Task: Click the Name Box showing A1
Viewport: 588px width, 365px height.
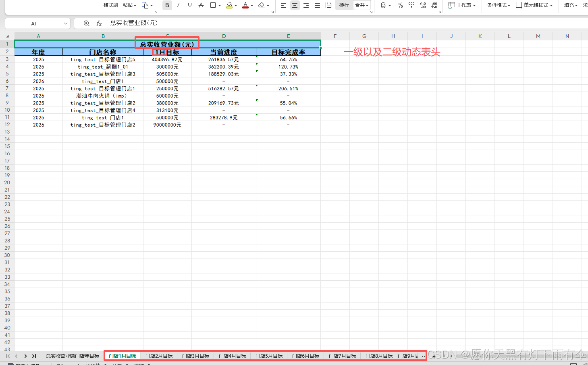Action: point(37,23)
